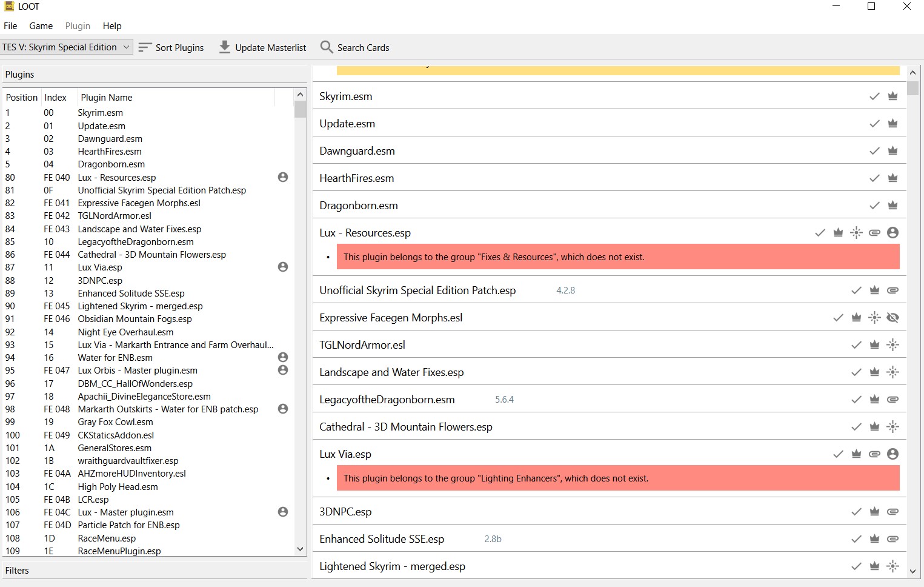The height and width of the screenshot is (587, 924).
Task: Click the person icon beside Water for ENB.esm
Action: pyautogui.click(x=282, y=357)
